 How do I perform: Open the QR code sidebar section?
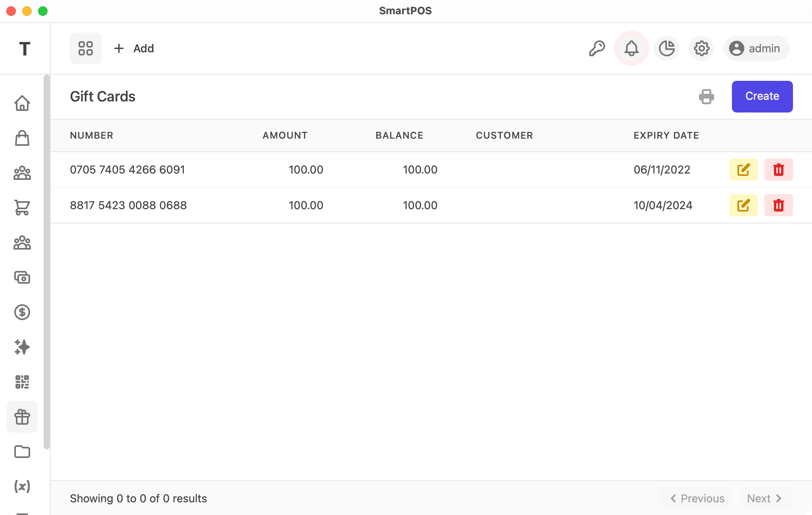(x=22, y=382)
